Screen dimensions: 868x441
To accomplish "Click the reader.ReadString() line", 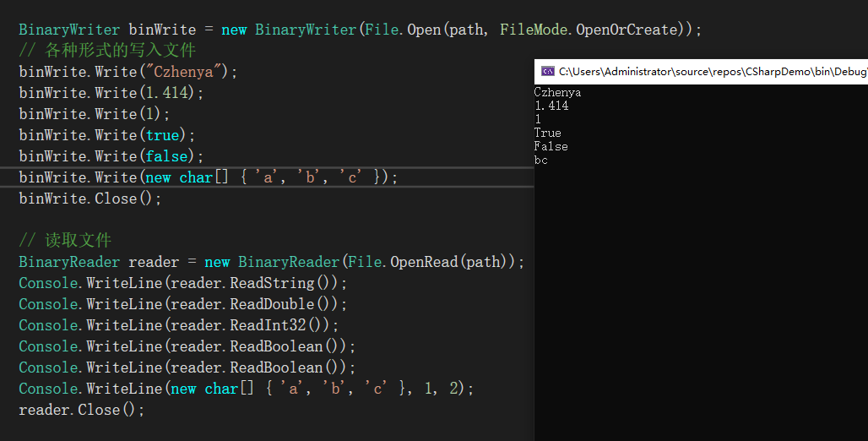I will pos(182,283).
